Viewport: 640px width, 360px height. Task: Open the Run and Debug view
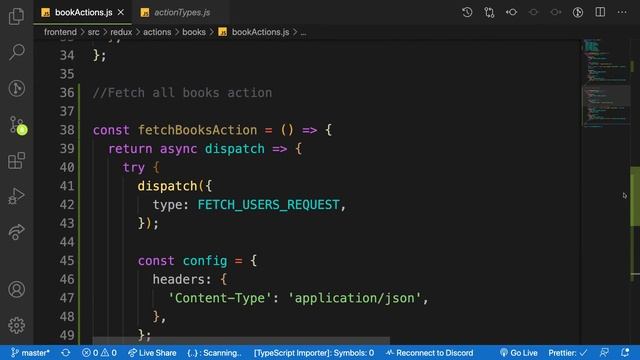tap(16, 196)
